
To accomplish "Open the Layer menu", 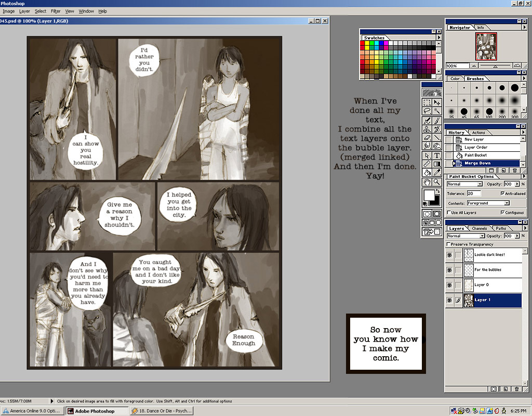I will [x=24, y=11].
